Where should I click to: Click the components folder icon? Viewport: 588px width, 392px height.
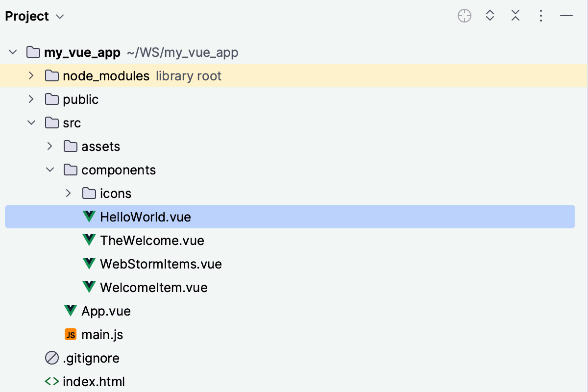[70, 170]
